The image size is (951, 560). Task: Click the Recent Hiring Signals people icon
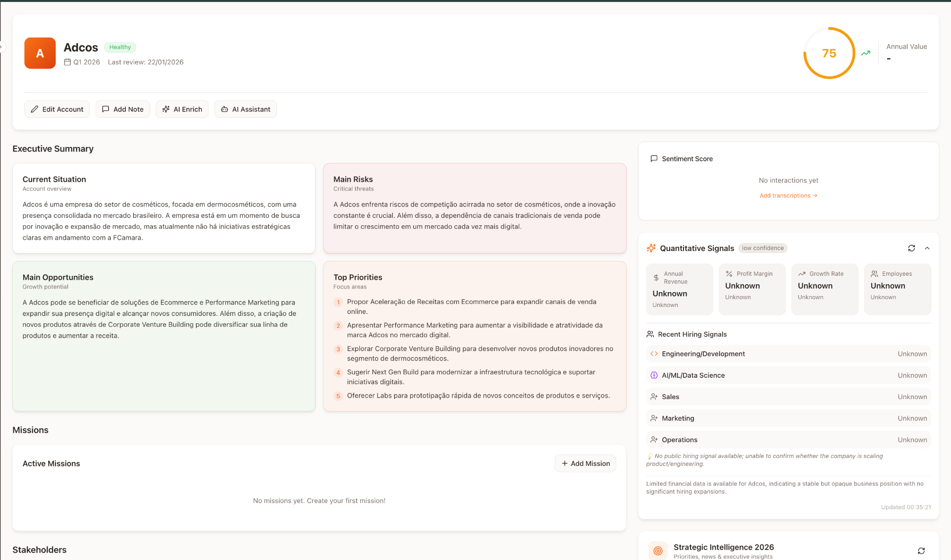pyautogui.click(x=650, y=334)
